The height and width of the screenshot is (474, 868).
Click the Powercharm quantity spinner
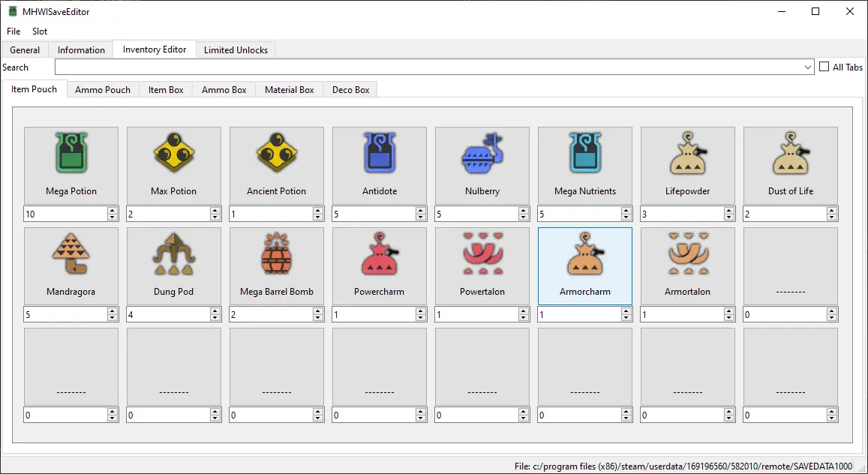coord(421,315)
